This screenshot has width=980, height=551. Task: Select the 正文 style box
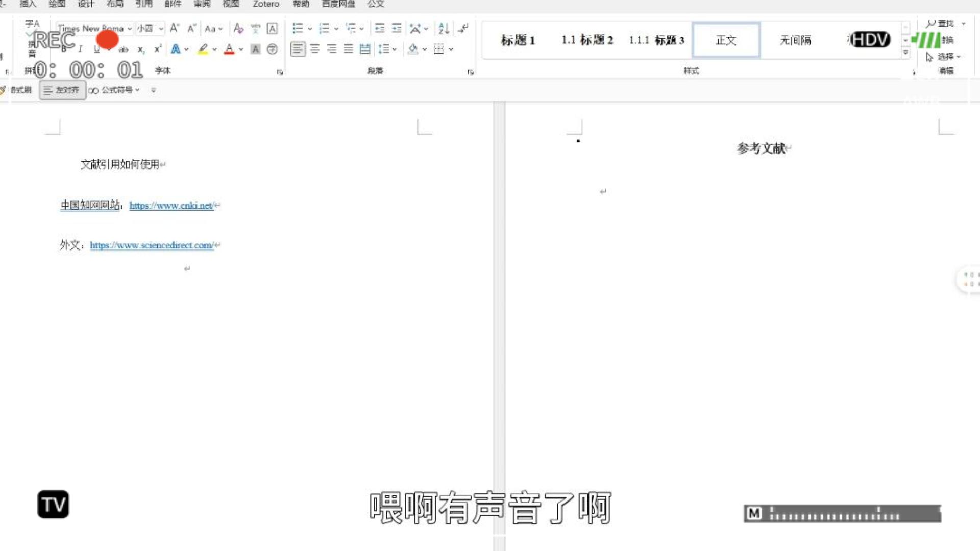tap(726, 40)
